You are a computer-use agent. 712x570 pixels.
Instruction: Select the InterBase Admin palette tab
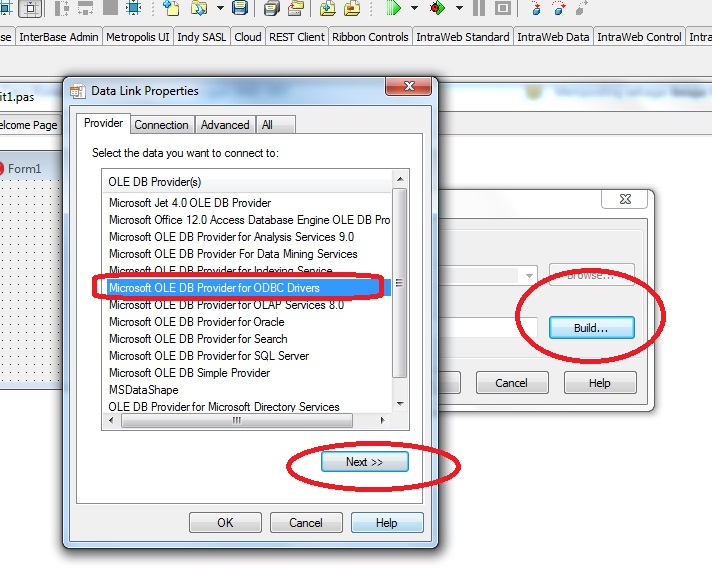[x=59, y=37]
